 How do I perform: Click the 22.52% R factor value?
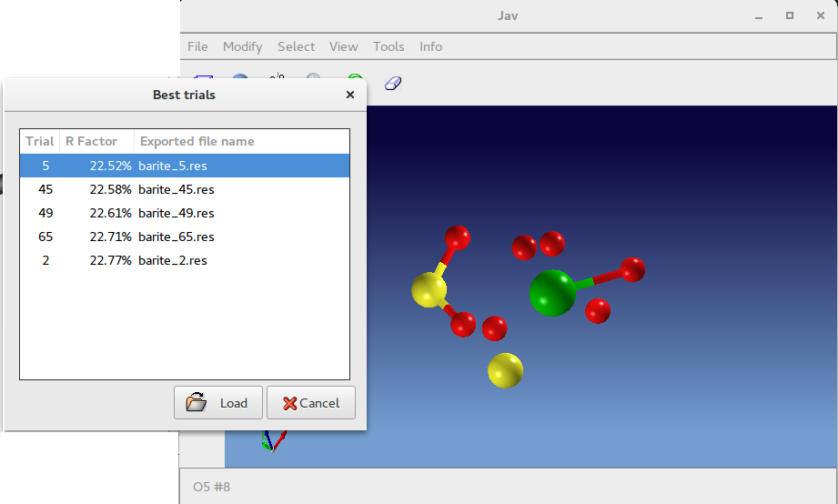point(110,166)
